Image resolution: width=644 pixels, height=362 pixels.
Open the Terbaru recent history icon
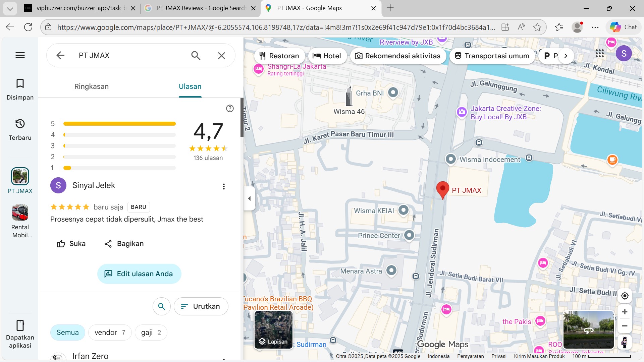point(20,129)
